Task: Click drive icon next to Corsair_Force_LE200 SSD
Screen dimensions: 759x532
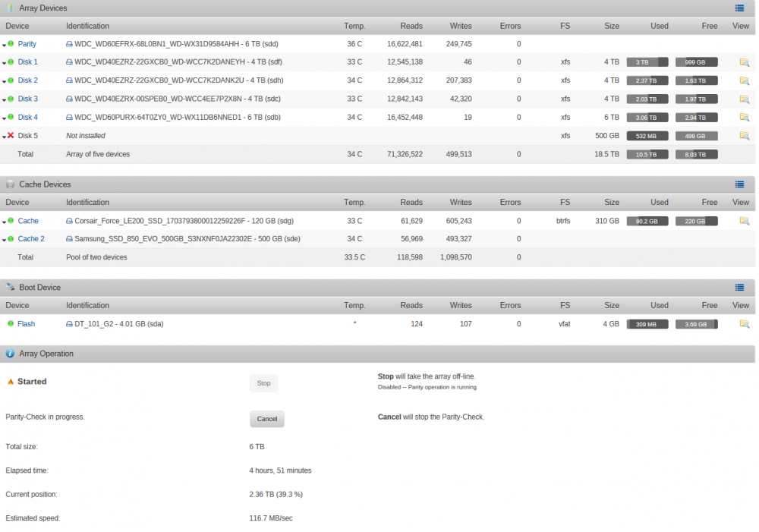Action: (x=69, y=221)
